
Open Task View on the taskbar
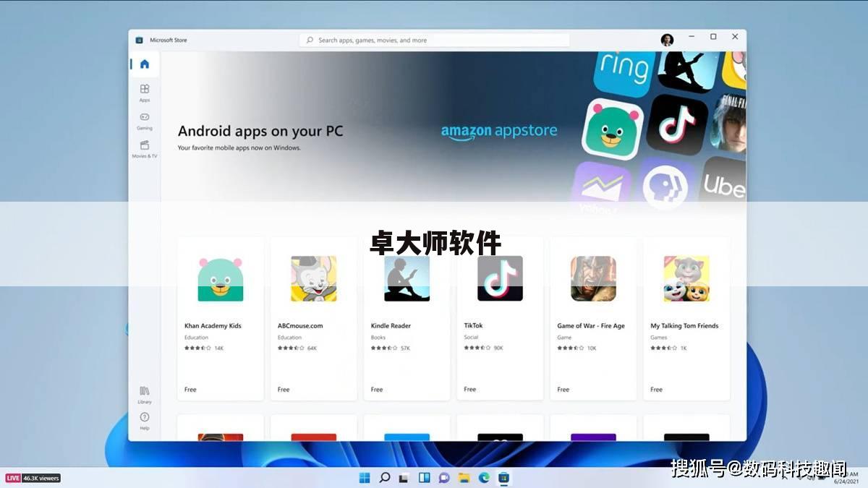(x=404, y=478)
